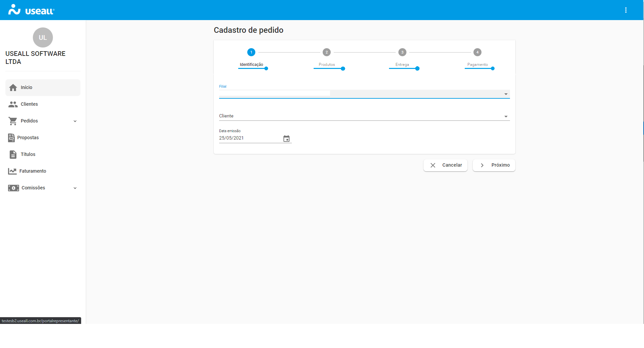Viewport: 644px width, 348px height.
Task: Click the Useall logo in header
Action: 31,10
